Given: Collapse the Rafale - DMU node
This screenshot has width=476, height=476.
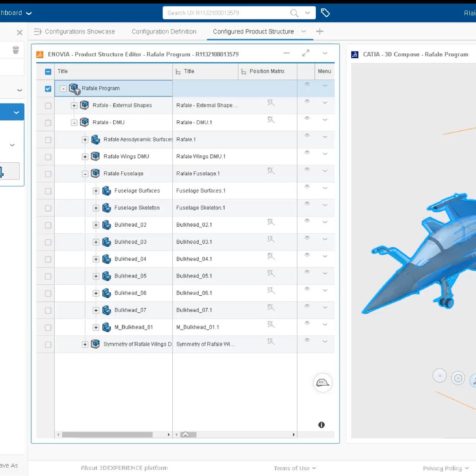Looking at the screenshot, I should [74, 123].
